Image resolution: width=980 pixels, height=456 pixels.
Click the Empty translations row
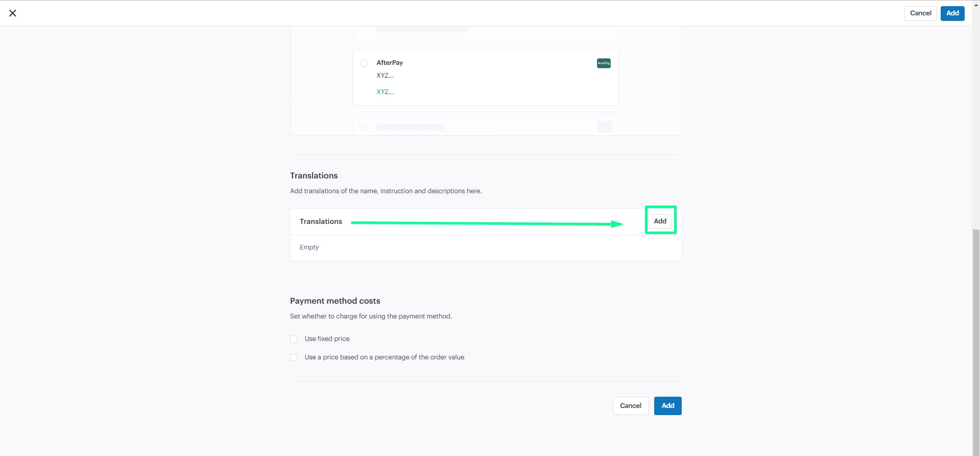(x=486, y=247)
